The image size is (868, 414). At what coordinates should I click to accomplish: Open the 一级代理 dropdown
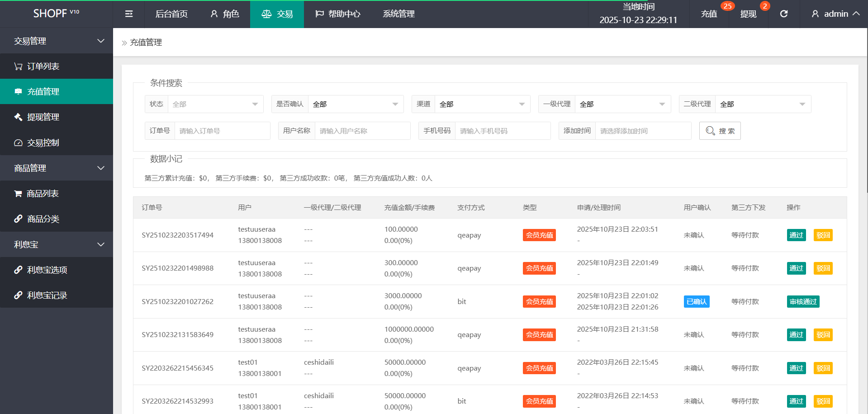(622, 104)
